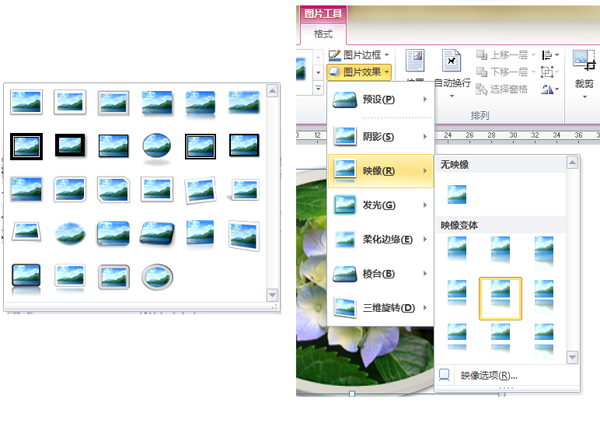Expand the 裁剪 crop dropdown arrow
Image resolution: width=600 pixels, height=427 pixels.
(x=585, y=99)
